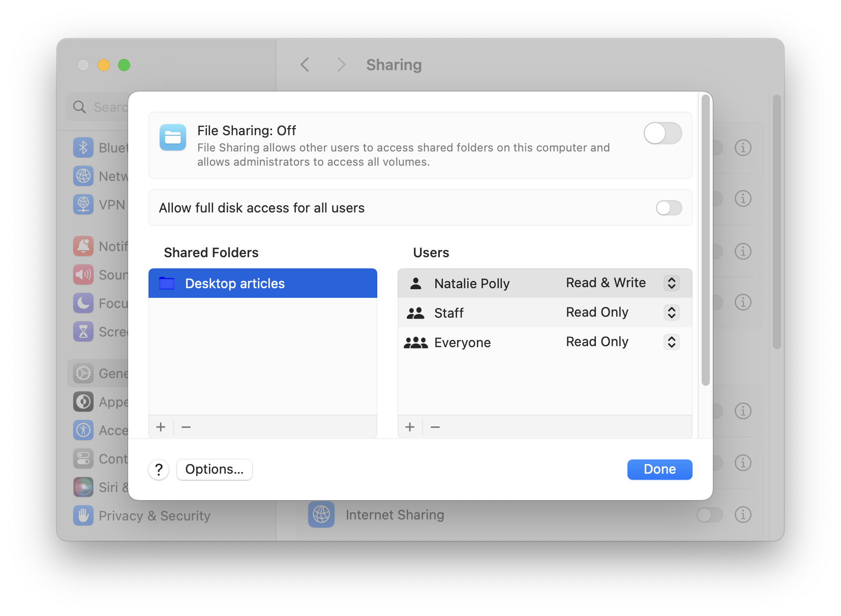Toggle full disk access for all users
Image resolution: width=841 pixels, height=616 pixels.
pyautogui.click(x=669, y=207)
